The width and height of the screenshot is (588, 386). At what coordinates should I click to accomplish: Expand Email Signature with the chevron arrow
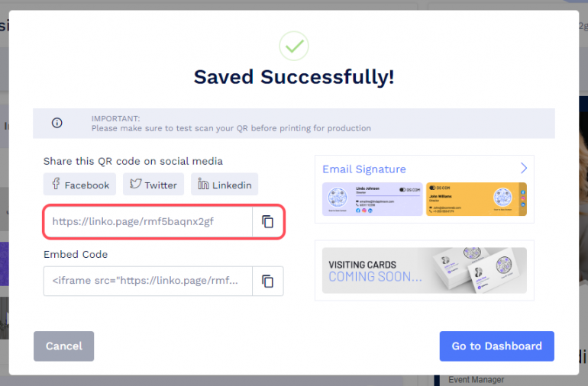tap(524, 168)
